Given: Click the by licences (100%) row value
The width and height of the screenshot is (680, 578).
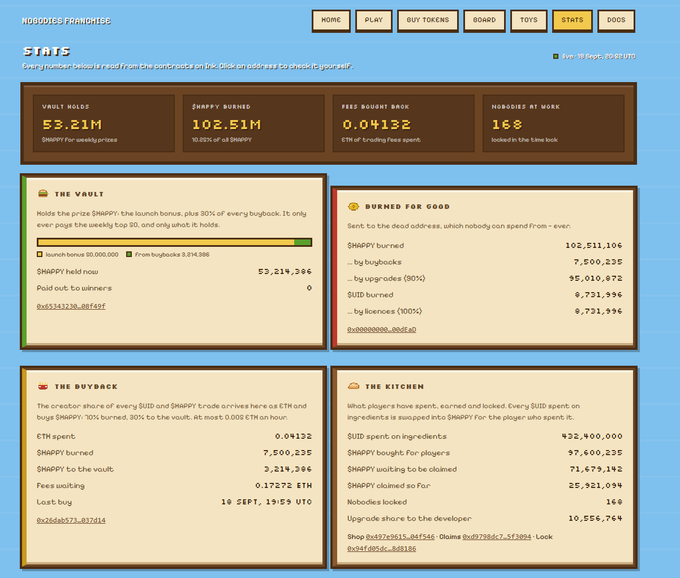Looking at the screenshot, I should tap(598, 311).
